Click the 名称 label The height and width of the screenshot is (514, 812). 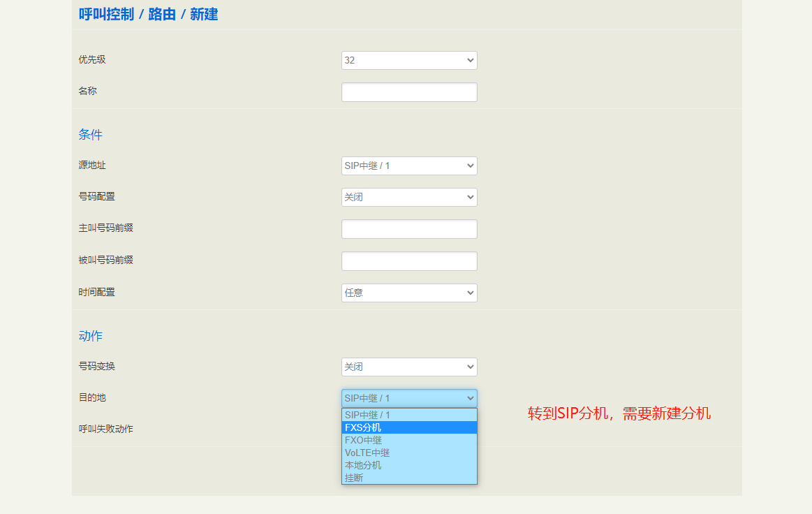tap(87, 91)
